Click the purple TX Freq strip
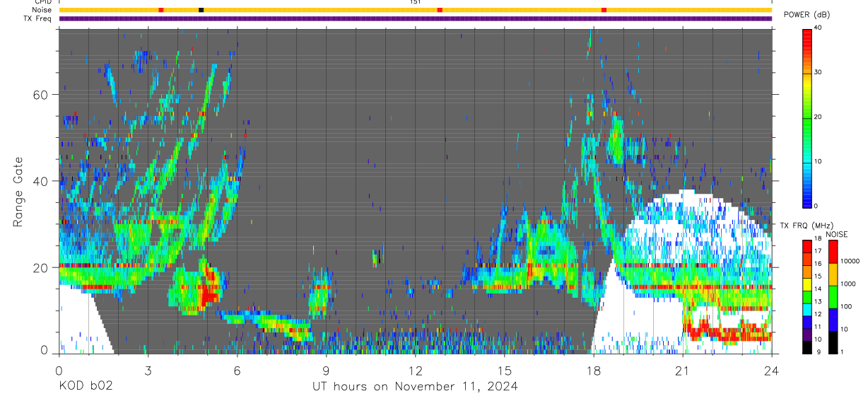The width and height of the screenshot is (868, 401). (416, 18)
